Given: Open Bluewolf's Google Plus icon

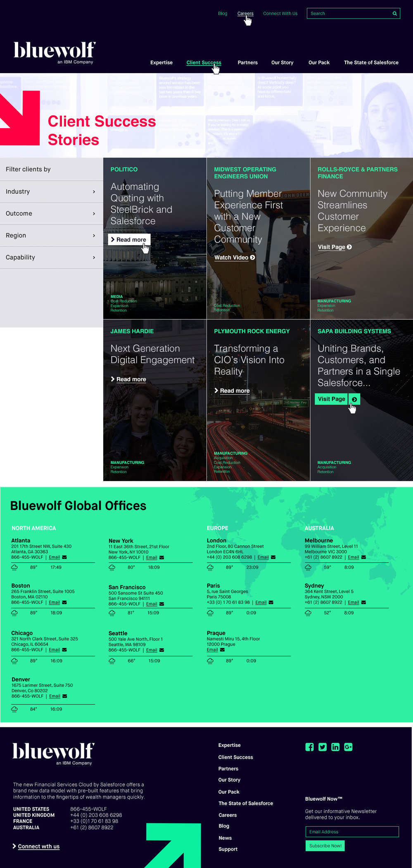Looking at the screenshot, I should tap(348, 747).
